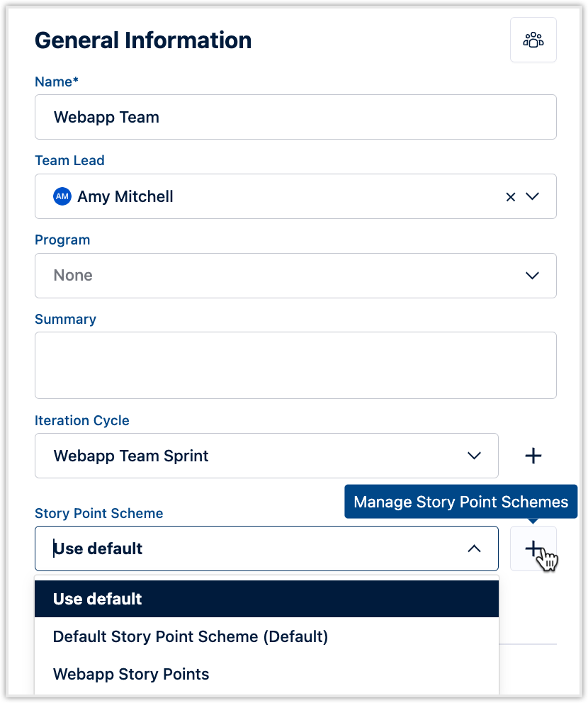This screenshot has width=588, height=703.
Task: Click the Story Point Scheme text input
Action: (x=213, y=549)
